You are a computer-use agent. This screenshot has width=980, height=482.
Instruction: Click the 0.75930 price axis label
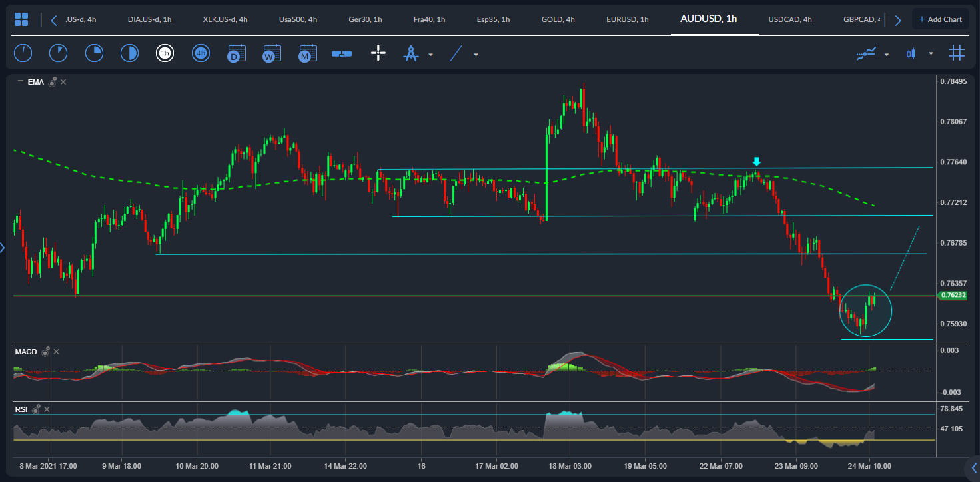click(953, 324)
